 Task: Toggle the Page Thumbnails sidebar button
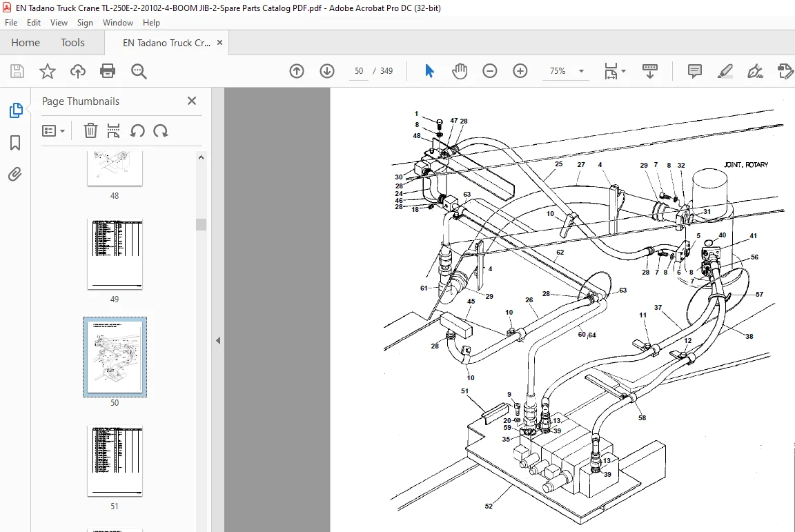(15, 110)
